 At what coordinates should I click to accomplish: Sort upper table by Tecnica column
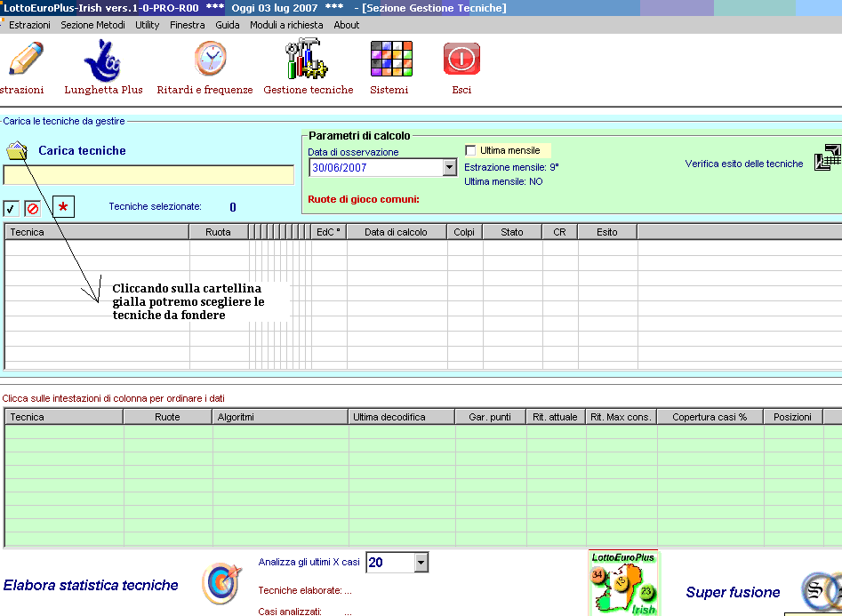[97, 232]
